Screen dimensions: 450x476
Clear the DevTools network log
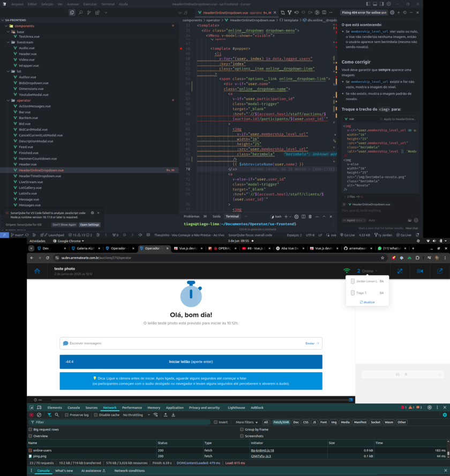pyautogui.click(x=39, y=414)
